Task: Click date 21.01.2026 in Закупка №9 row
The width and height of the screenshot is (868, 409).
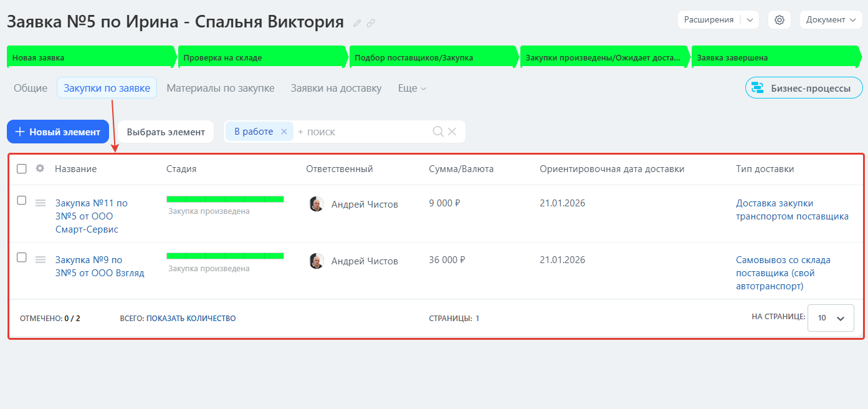Action: 563,260
